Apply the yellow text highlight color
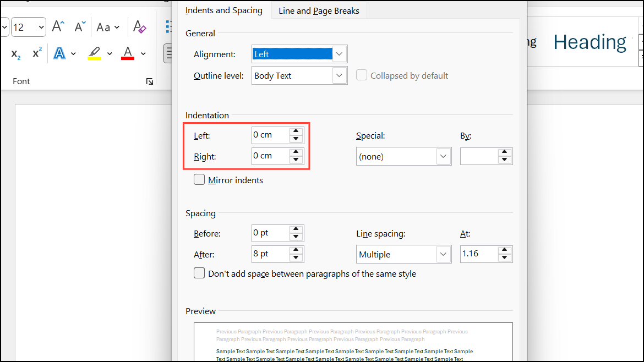Image resolution: width=644 pixels, height=362 pixels. [x=94, y=53]
